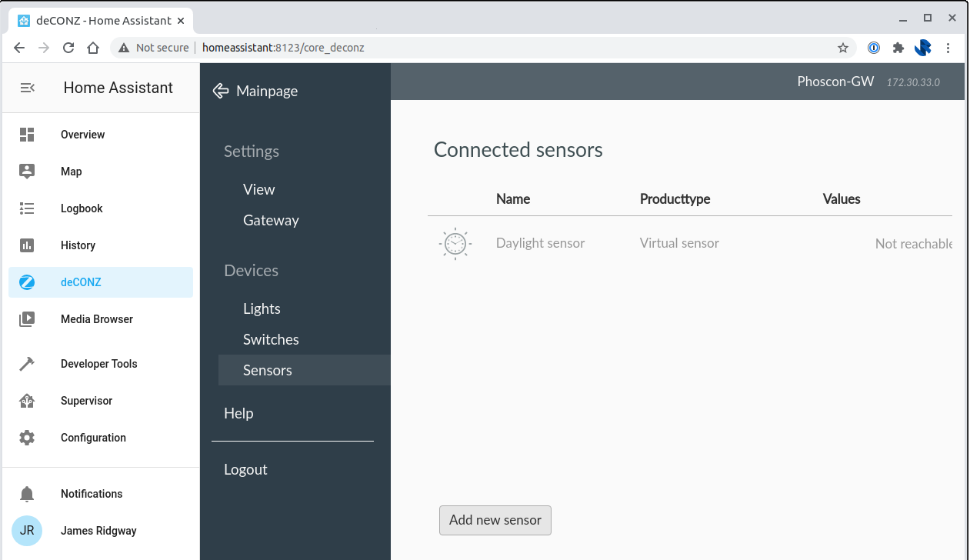The image size is (970, 560).
Task: Click the Devices section heading
Action: [251, 271]
